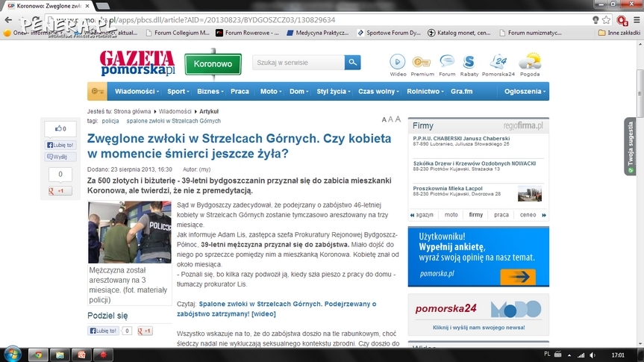The height and width of the screenshot is (362, 644).
Task: Open Forum Rowerowe bookmark
Action: point(248,33)
